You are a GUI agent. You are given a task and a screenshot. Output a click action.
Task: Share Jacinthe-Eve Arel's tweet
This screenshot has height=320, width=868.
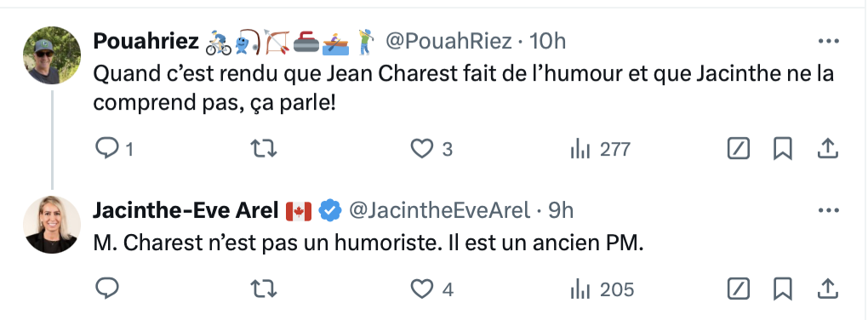(827, 289)
